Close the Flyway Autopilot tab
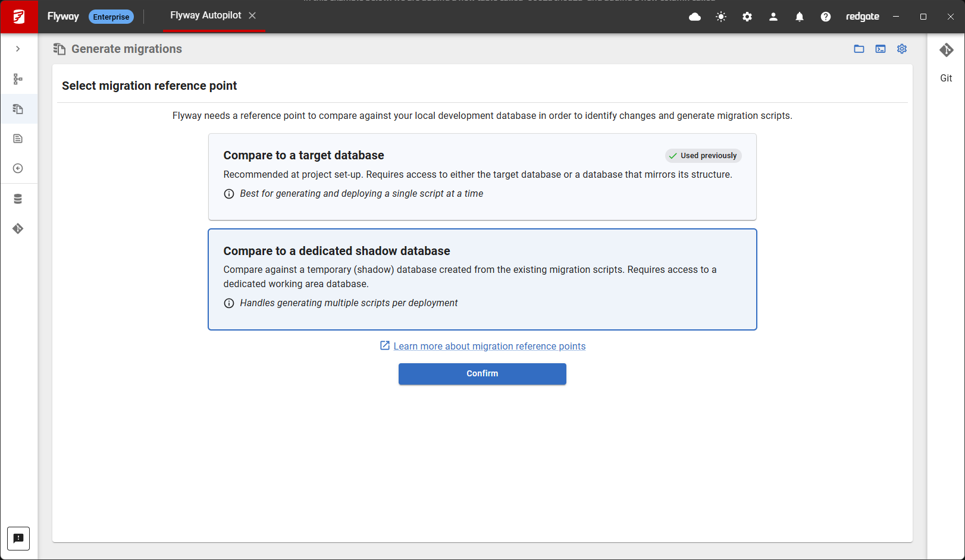965x560 pixels. (x=252, y=15)
